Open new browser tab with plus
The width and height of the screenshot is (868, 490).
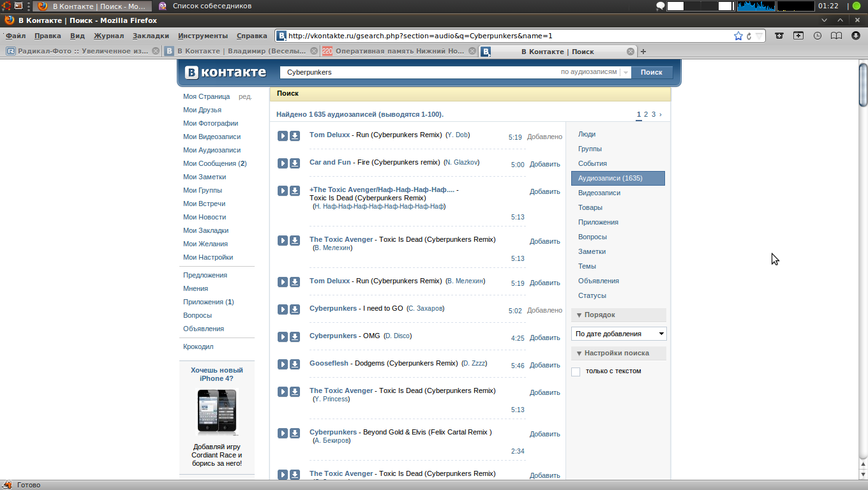[x=643, y=52]
